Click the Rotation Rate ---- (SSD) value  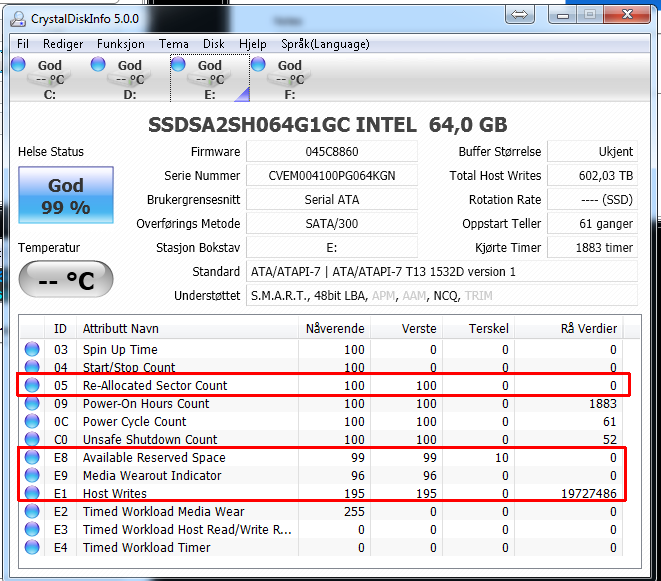point(592,199)
